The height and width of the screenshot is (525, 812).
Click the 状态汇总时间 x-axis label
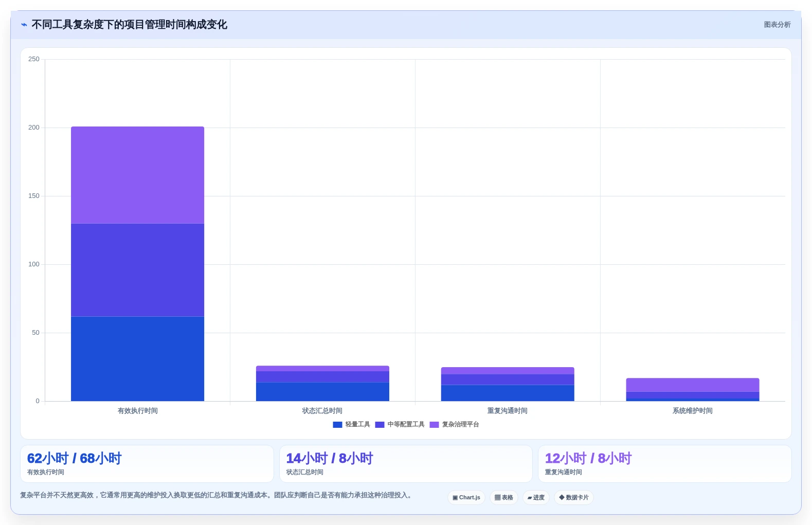322,411
